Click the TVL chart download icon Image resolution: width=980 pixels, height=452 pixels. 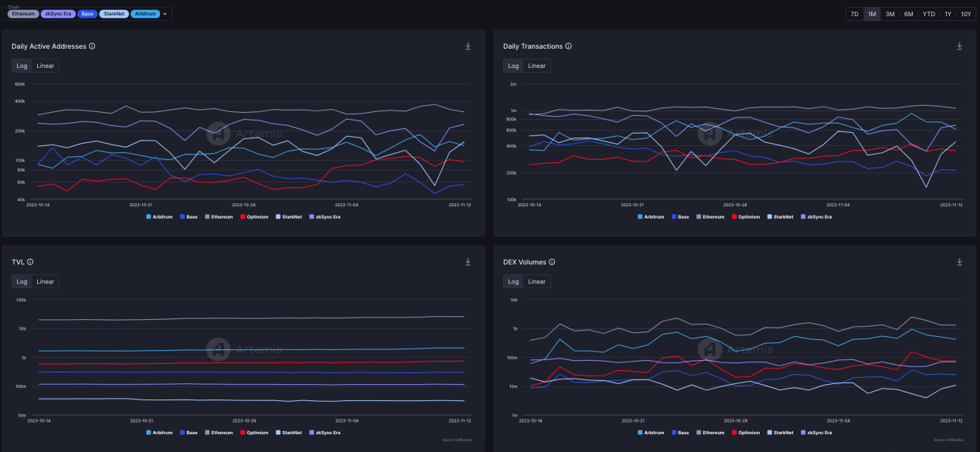(x=468, y=262)
